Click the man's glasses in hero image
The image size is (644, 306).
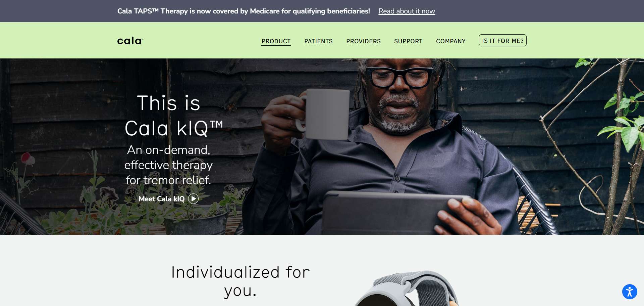400,77
